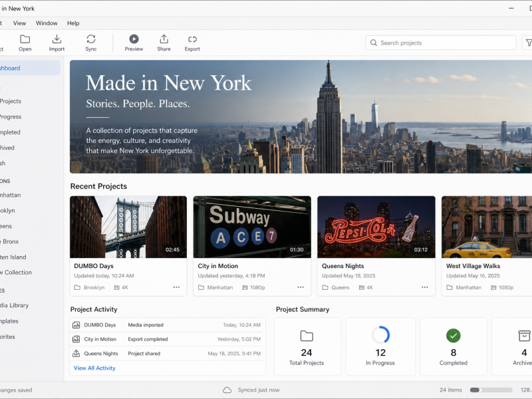The width and height of the screenshot is (532, 399).
Task: Select the Dashboard sidebar item
Action: point(29,68)
